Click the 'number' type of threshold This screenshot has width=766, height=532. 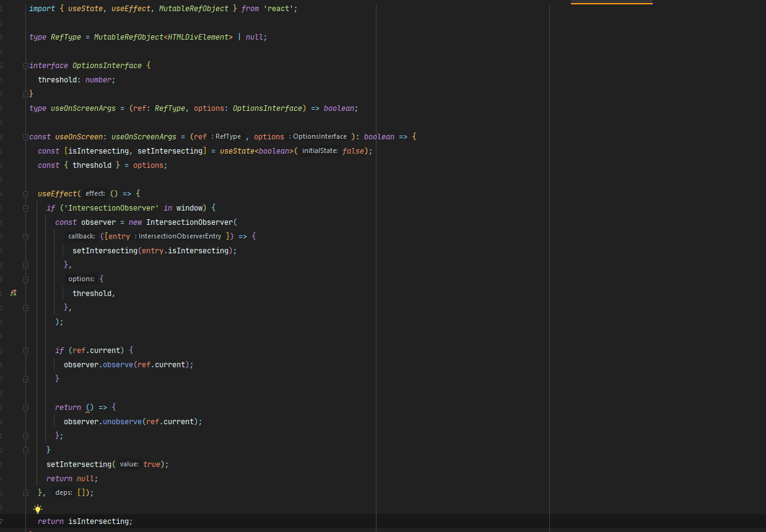coord(98,80)
